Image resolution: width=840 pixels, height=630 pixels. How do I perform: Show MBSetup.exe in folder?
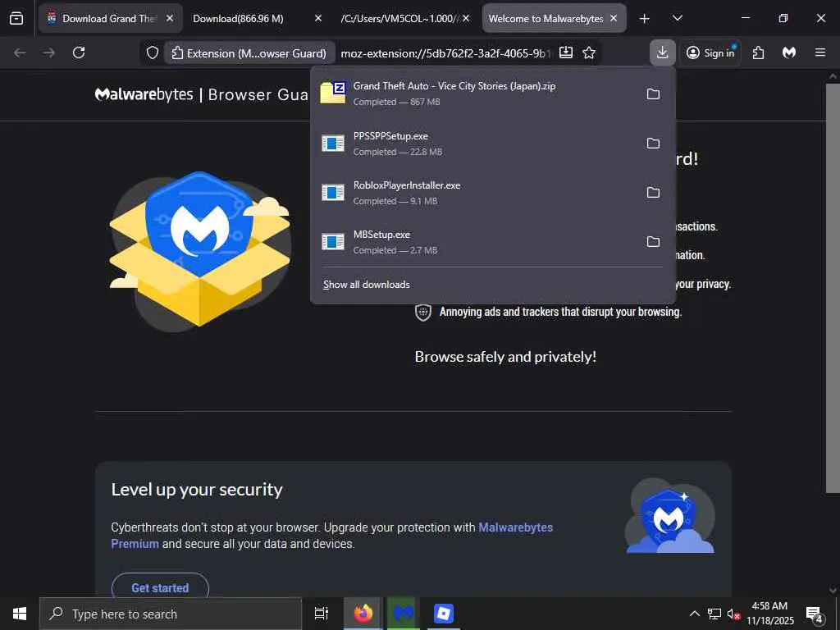pyautogui.click(x=653, y=242)
